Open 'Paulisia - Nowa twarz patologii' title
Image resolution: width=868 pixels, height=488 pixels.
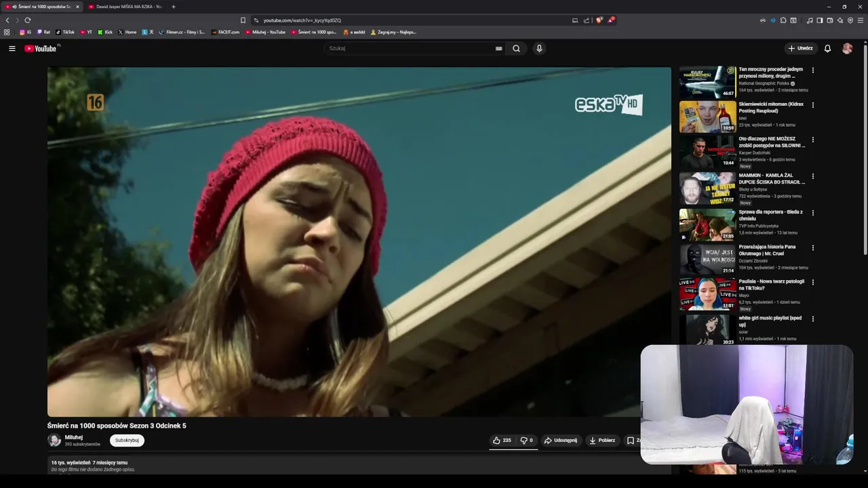tap(772, 285)
